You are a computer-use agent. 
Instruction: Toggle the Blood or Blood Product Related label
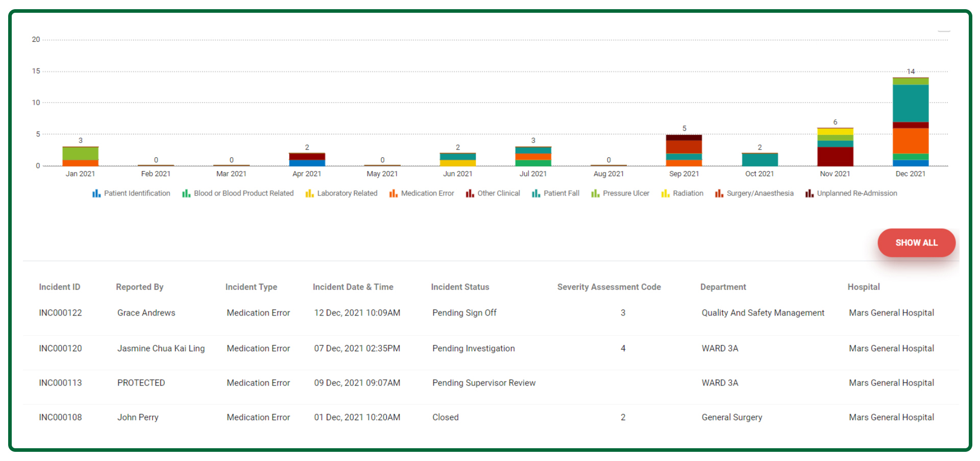click(x=243, y=193)
